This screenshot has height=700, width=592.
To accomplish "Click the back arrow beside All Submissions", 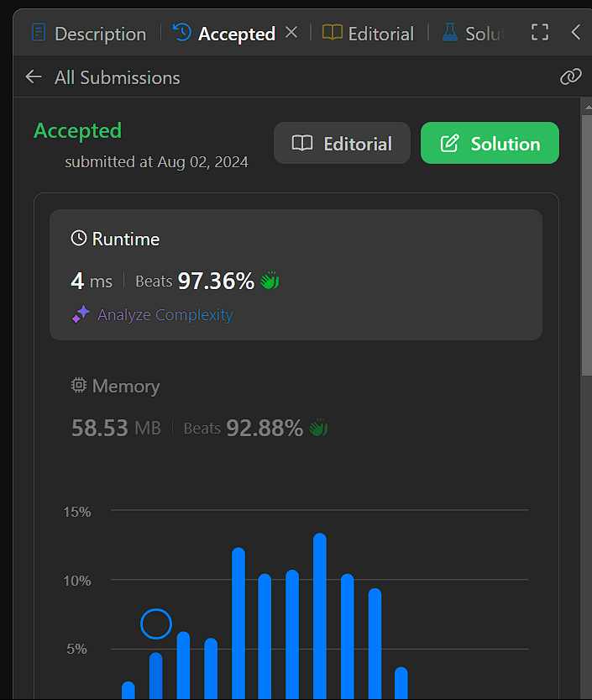I will coord(34,77).
